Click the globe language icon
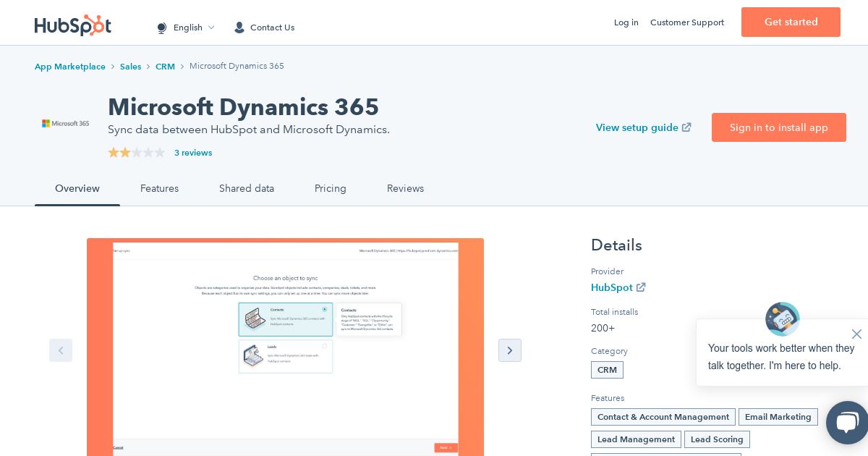The image size is (868, 456). pos(161,28)
